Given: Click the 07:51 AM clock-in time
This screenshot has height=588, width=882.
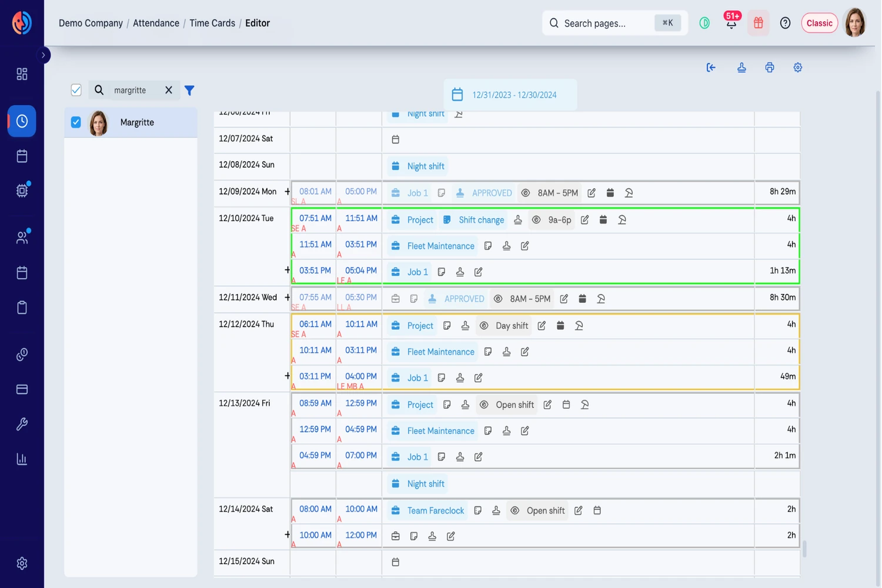Looking at the screenshot, I should coord(315,218).
